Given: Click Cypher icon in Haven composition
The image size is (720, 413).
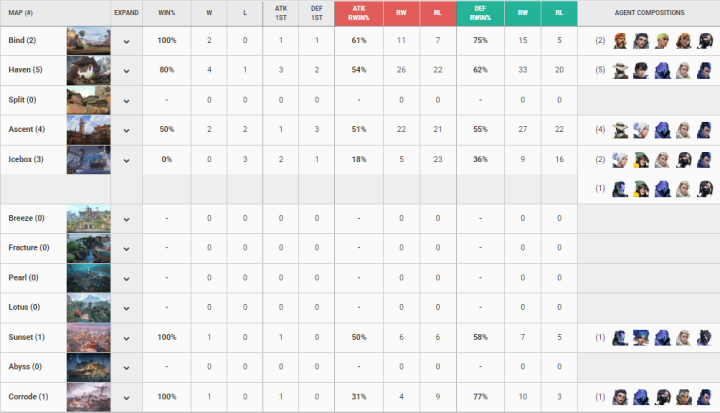Looking at the screenshot, I should pyautogui.click(x=620, y=71).
